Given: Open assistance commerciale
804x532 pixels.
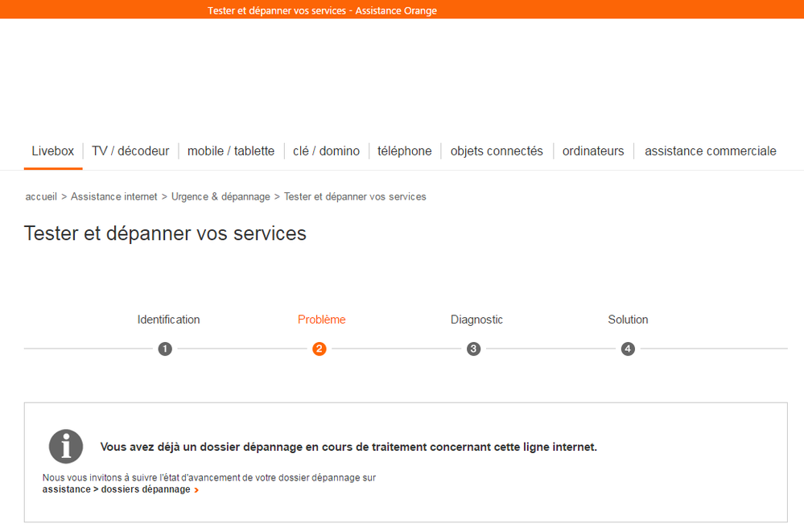Looking at the screenshot, I should click(x=710, y=151).
